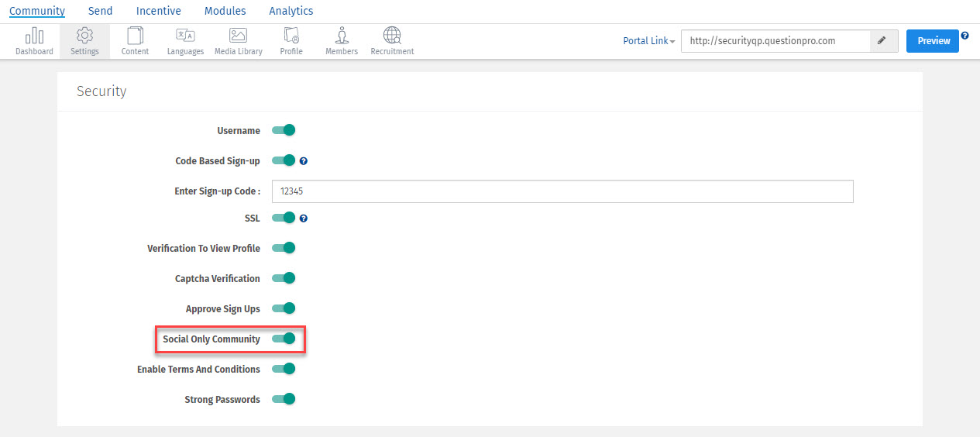The height and width of the screenshot is (437, 980).
Task: Click help icon next to SSL toggle
Action: click(x=304, y=218)
